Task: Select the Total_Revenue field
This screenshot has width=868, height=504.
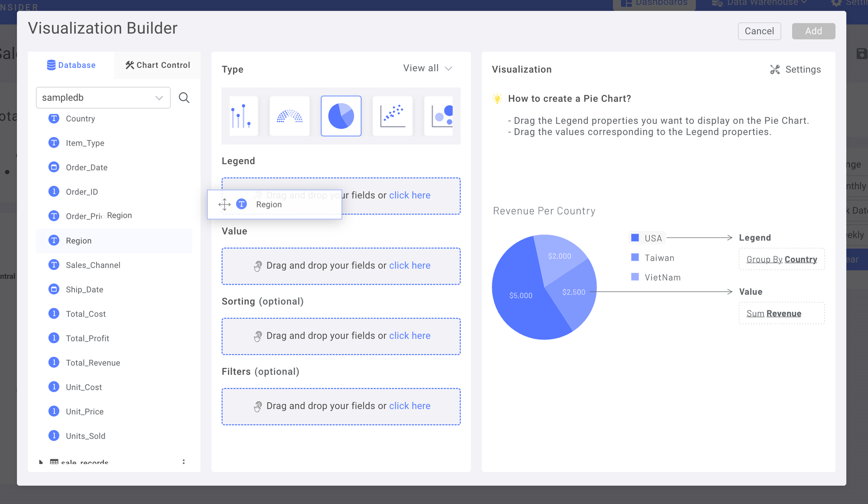Action: coord(93,363)
